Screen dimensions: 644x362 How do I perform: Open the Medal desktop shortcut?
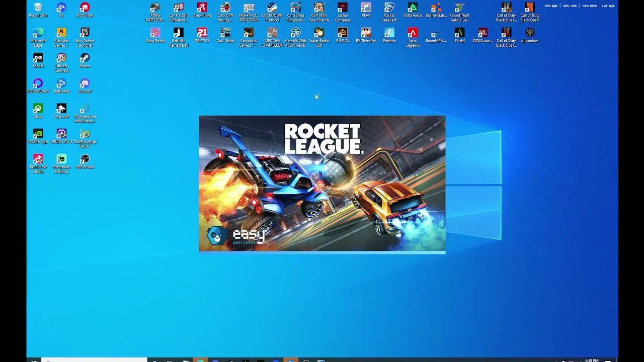(38, 60)
